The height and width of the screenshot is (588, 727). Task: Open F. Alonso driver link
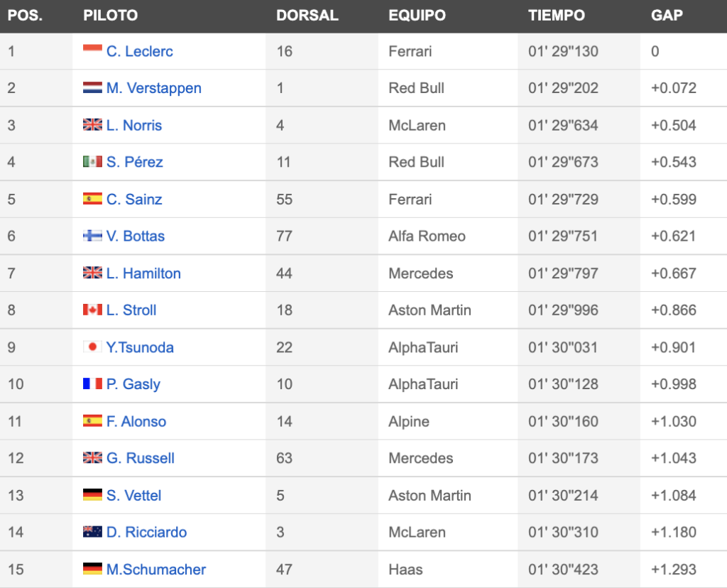pyautogui.click(x=136, y=421)
